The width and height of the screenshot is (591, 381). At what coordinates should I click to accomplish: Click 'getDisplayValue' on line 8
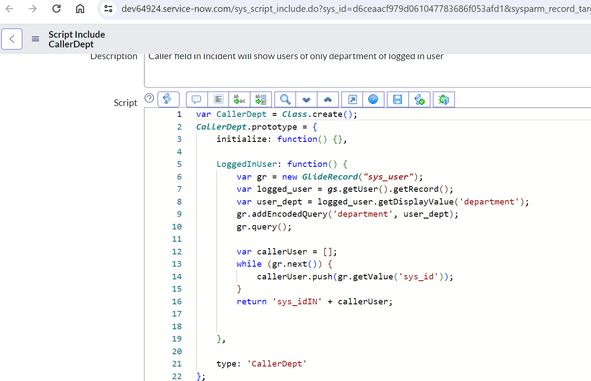416,202
